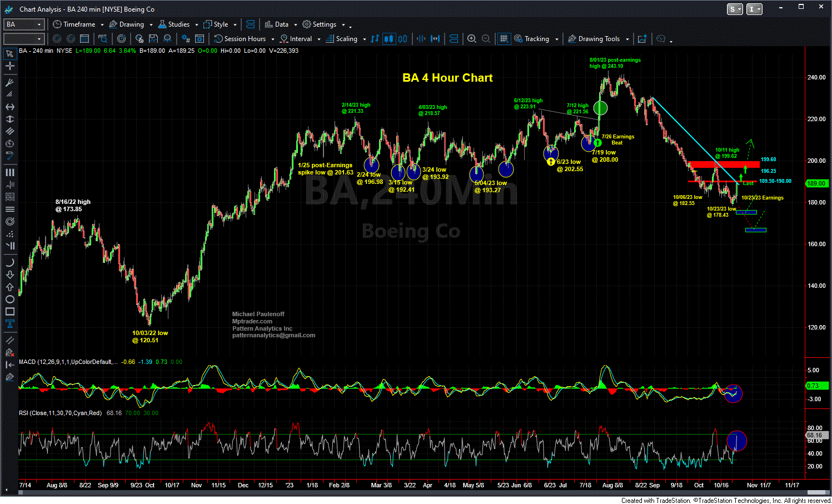
Task: Select the three vertical lines tool
Action: tap(9, 173)
